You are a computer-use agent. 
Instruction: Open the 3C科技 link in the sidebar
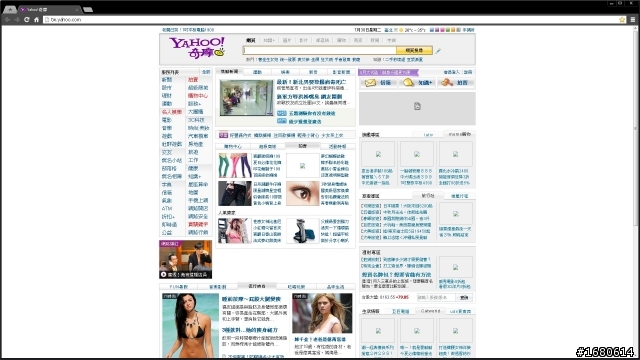(x=196, y=120)
